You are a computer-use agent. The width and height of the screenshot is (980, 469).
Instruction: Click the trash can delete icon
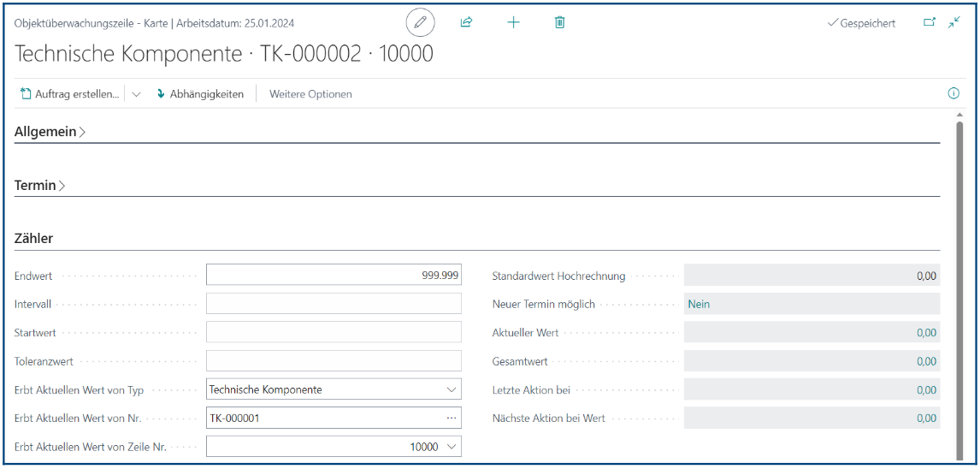pos(560,22)
